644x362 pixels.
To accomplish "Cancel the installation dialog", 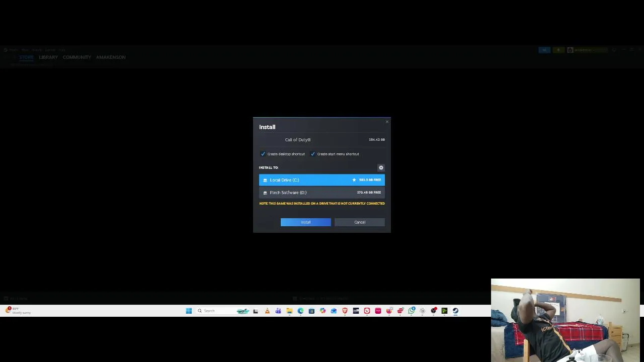I will pyautogui.click(x=360, y=222).
